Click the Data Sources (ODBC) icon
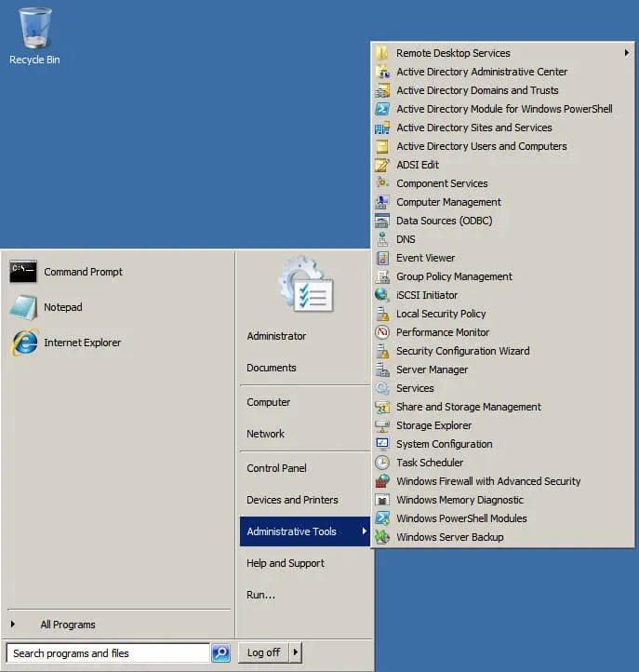 pyautogui.click(x=382, y=221)
